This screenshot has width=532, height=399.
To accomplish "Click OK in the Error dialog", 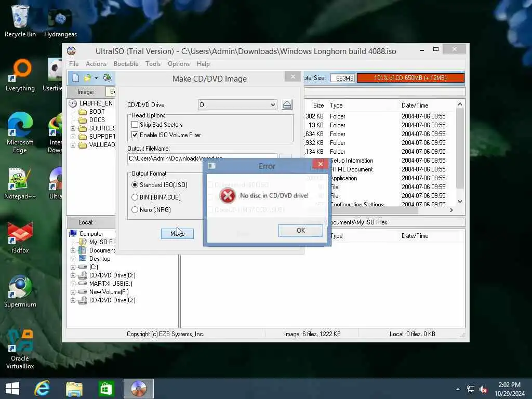I will pyautogui.click(x=301, y=230).
